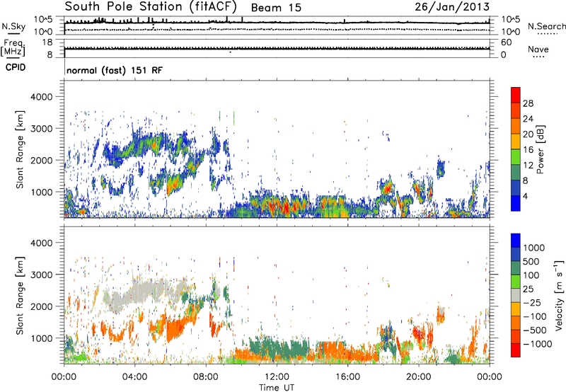Click the "08:00" time axis label
The image size is (566, 392).
point(205,377)
